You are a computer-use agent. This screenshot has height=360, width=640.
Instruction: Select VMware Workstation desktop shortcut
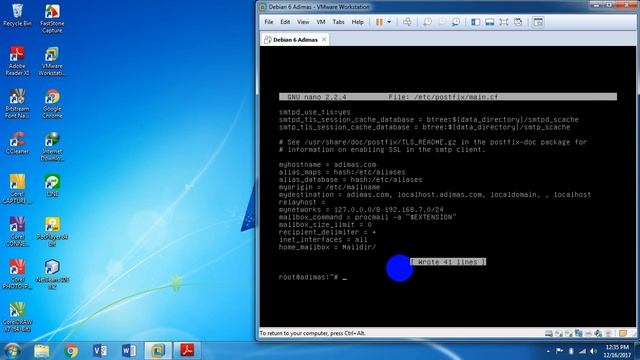[52, 61]
